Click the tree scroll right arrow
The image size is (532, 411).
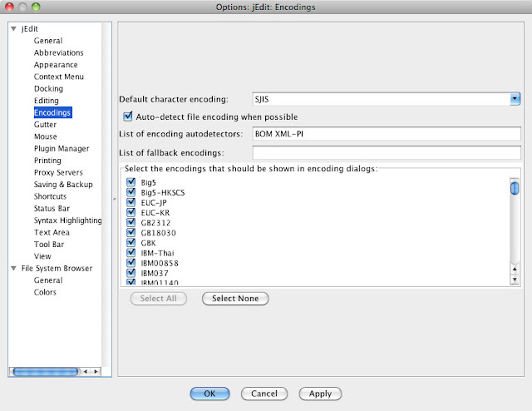96,372
